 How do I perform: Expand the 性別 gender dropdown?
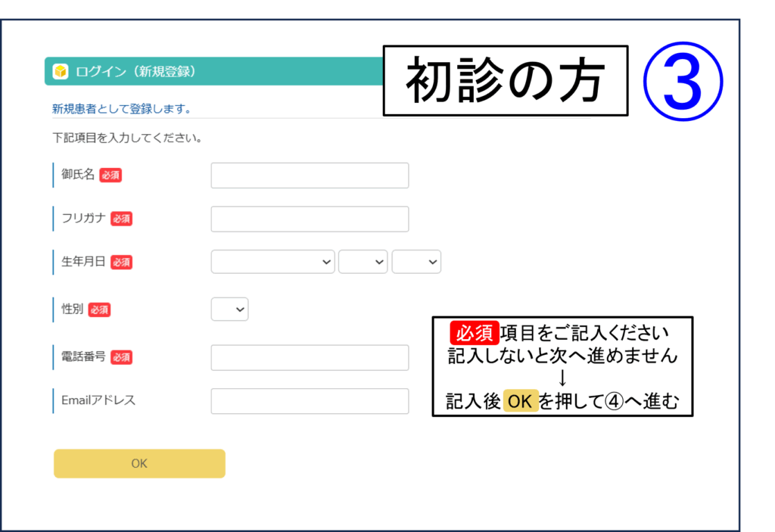coord(229,310)
